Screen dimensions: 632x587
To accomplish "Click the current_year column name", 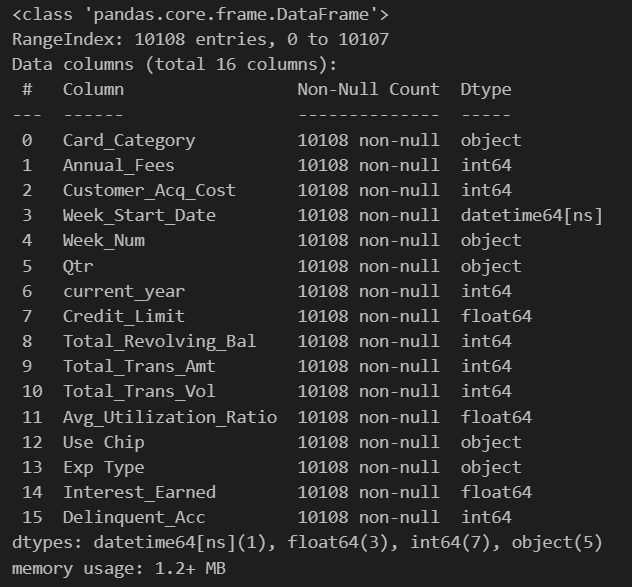I will [x=124, y=291].
